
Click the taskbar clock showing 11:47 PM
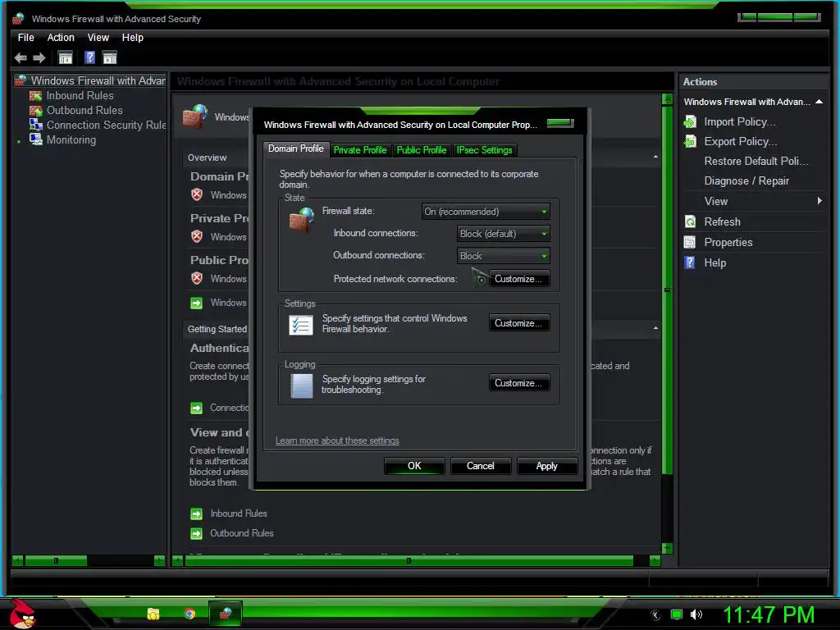tap(769, 615)
